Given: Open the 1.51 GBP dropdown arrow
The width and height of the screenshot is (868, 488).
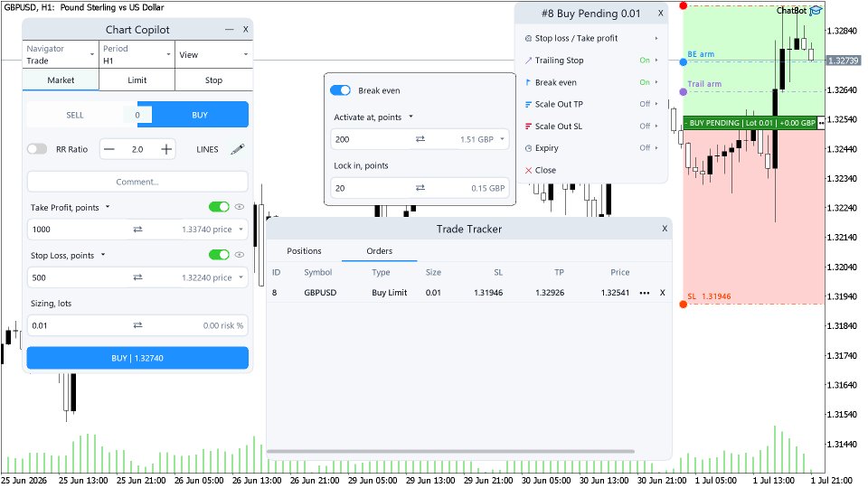Looking at the screenshot, I should [502, 139].
